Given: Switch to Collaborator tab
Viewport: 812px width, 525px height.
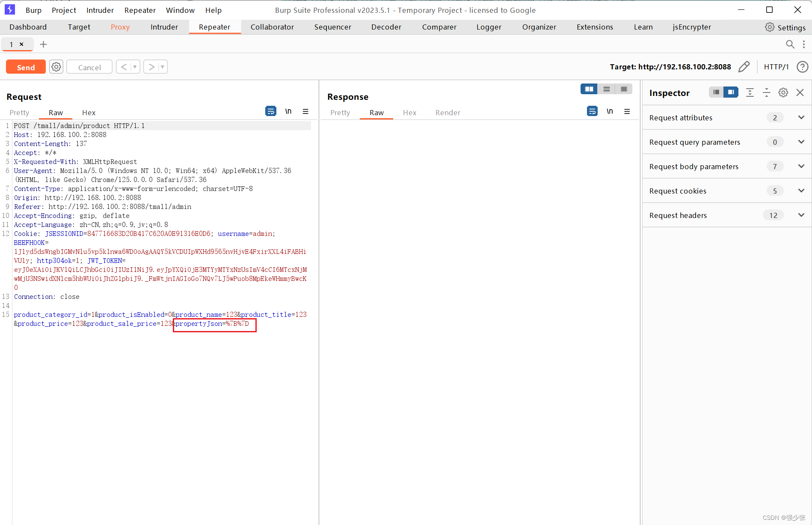Looking at the screenshot, I should (x=272, y=27).
